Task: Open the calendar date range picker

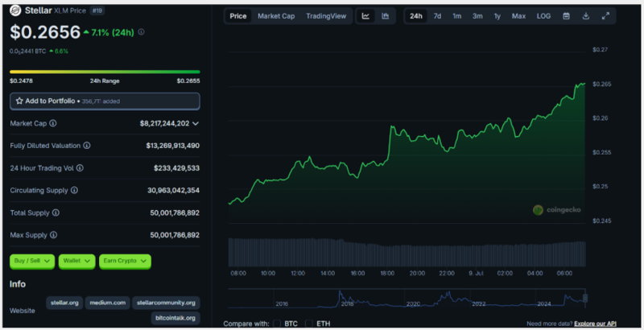Action: 566,16
